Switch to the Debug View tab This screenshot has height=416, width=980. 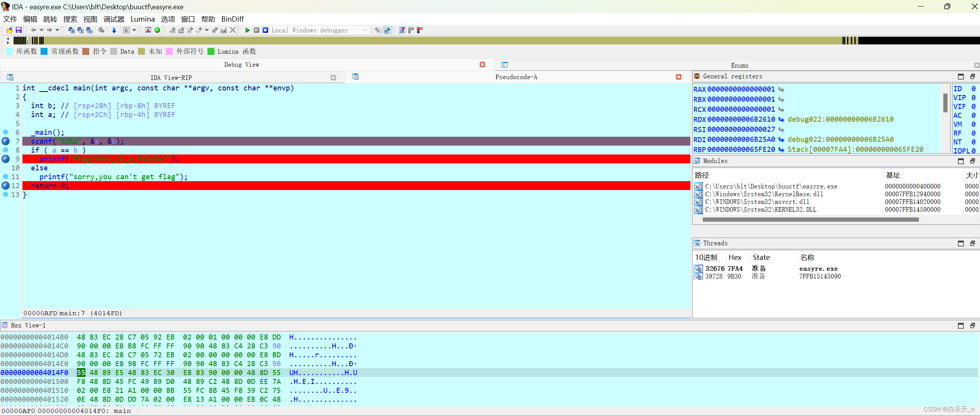[242, 65]
